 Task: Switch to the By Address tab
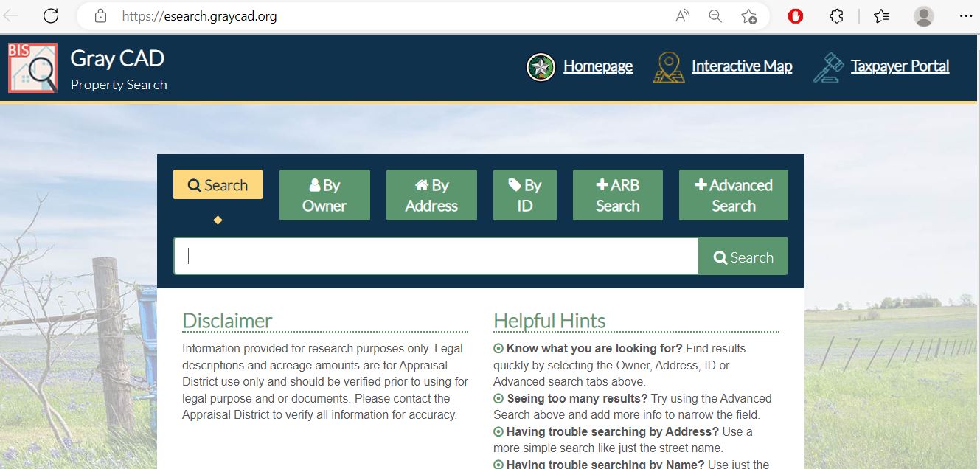point(431,195)
